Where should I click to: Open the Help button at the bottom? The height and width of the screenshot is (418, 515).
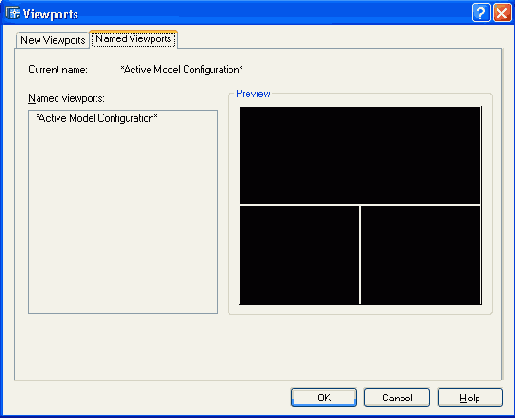pos(470,397)
